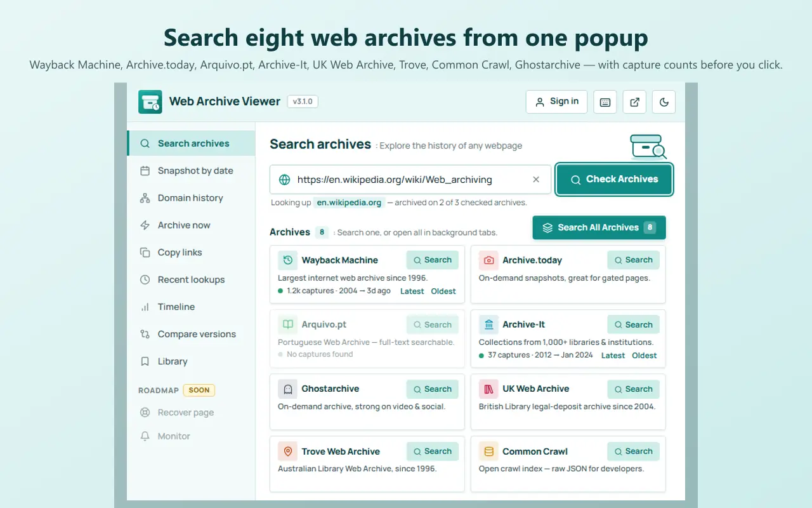The image size is (812, 508).
Task: Open Oldest Wayback Machine capture
Action: [x=443, y=291]
